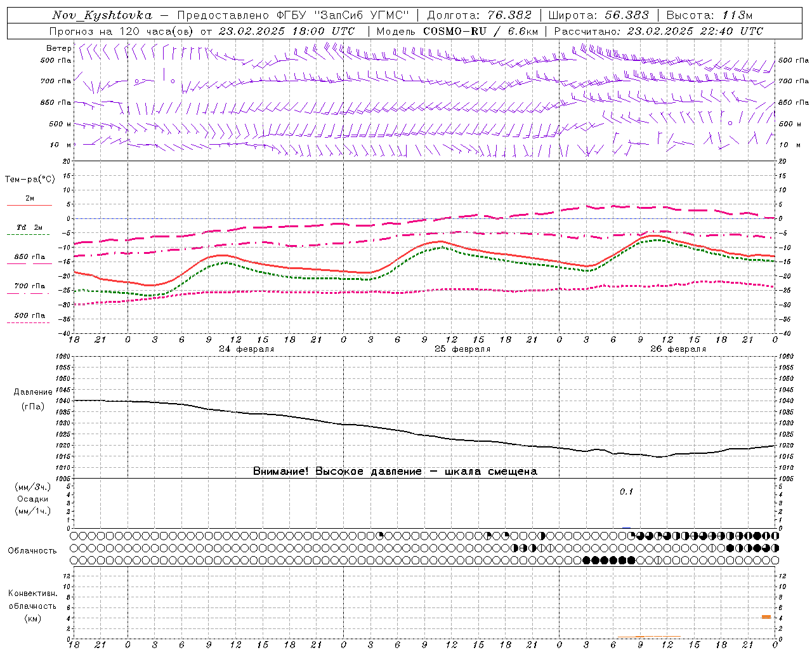Click the (мм/1ч.) precipitation unit label
The height and width of the screenshot is (650, 812).
(32, 511)
